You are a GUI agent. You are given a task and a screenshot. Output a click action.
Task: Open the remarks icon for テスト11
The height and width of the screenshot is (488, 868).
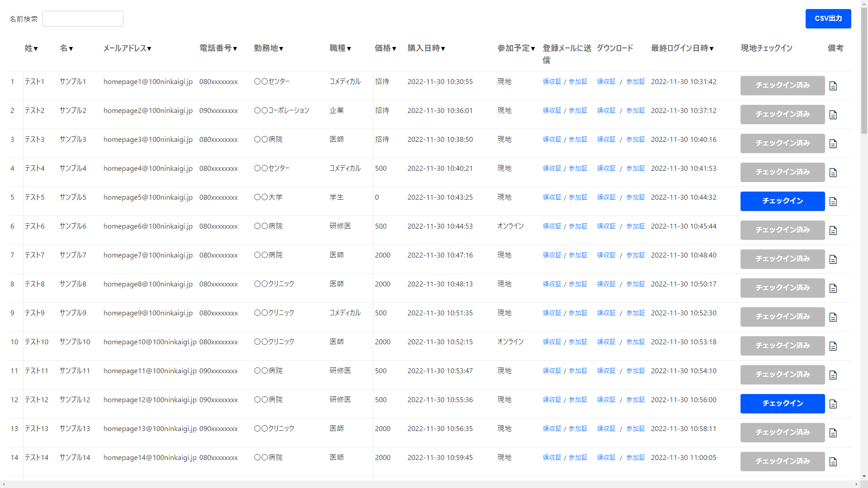click(833, 375)
